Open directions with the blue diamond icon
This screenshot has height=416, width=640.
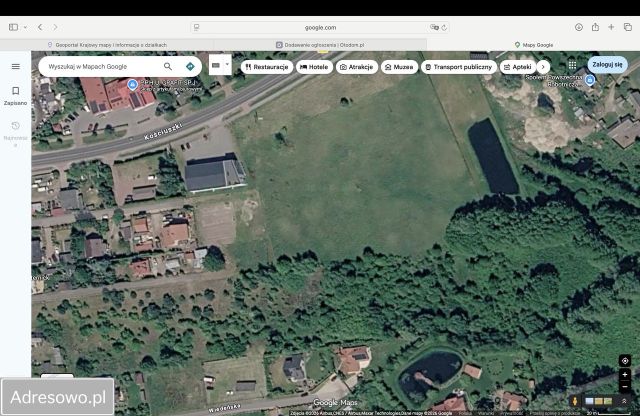coord(190,66)
